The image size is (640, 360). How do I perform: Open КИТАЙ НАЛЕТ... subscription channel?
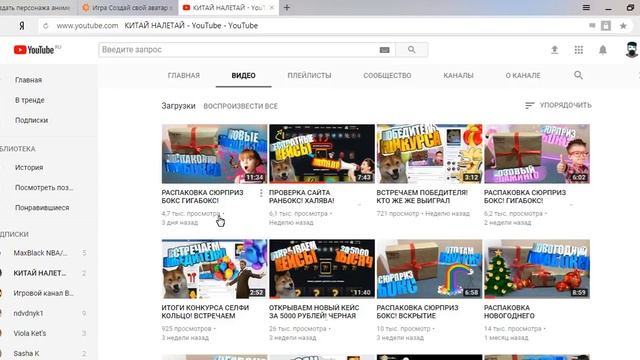[40, 273]
